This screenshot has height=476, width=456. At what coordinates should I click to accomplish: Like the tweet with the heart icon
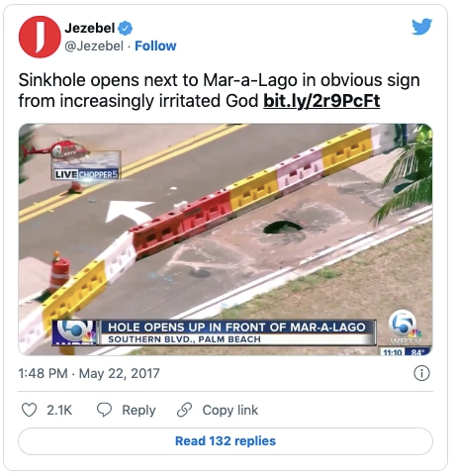coord(29,410)
